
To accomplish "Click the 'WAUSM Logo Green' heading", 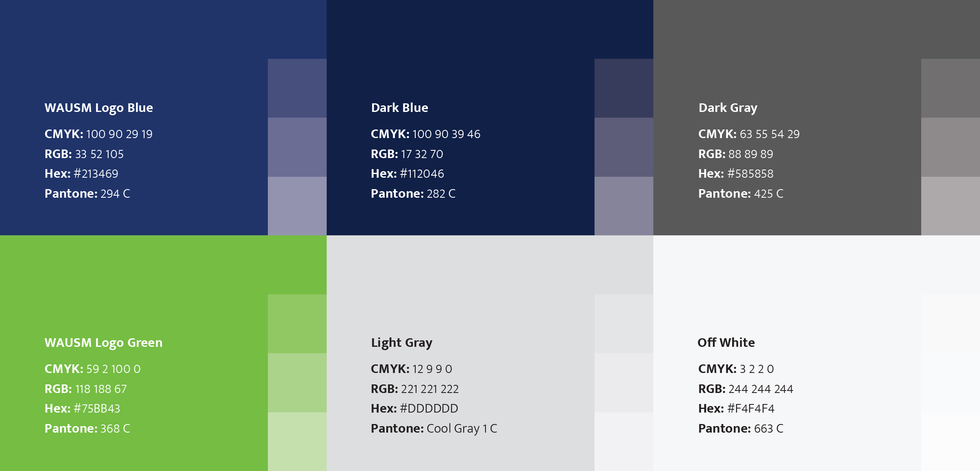I will (x=103, y=343).
